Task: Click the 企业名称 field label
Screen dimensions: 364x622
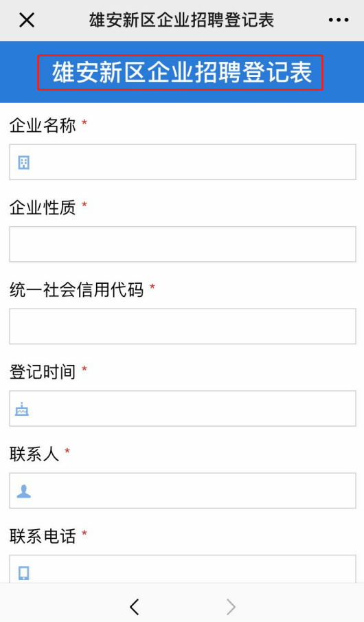Action: 43,125
